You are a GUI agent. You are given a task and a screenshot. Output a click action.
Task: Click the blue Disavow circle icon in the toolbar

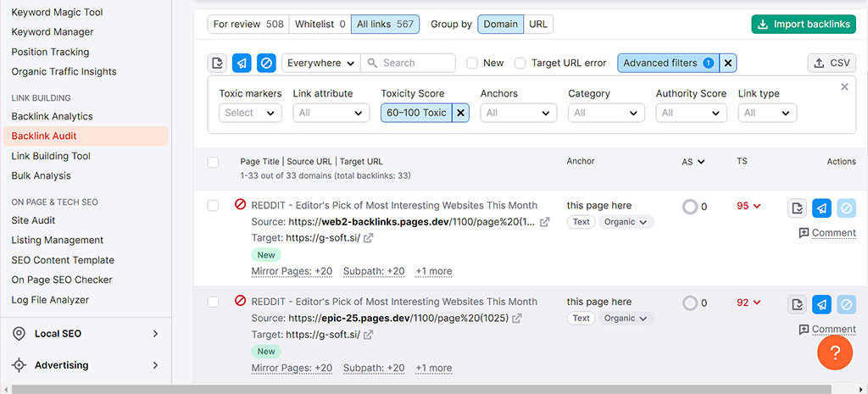(x=266, y=63)
